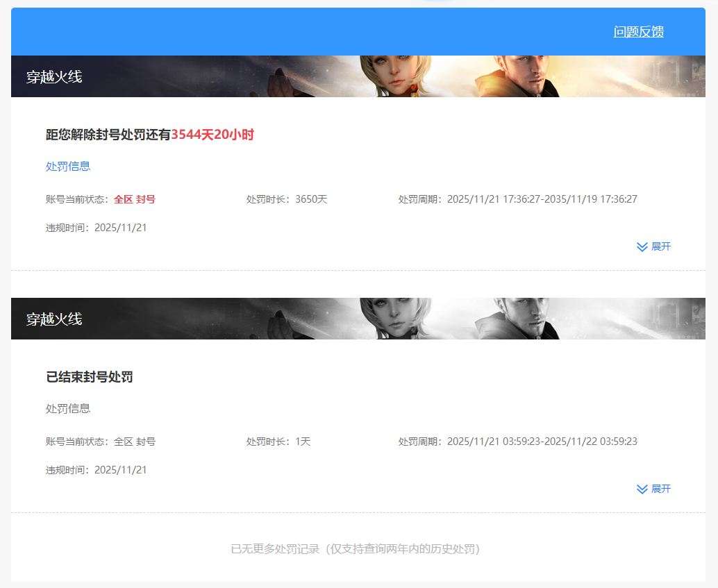Click the blue 处罚信息 link on the active penalty
Screen dimensions: 718x588
tap(67, 166)
